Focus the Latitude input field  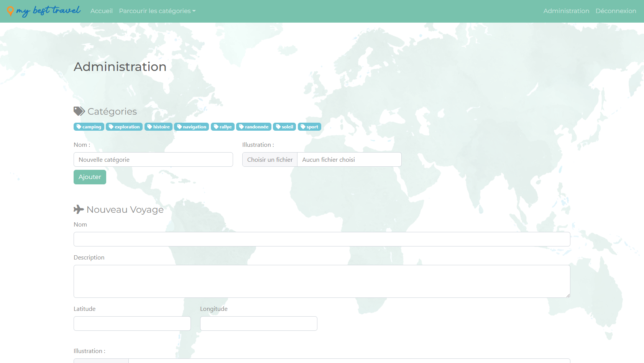(132, 324)
